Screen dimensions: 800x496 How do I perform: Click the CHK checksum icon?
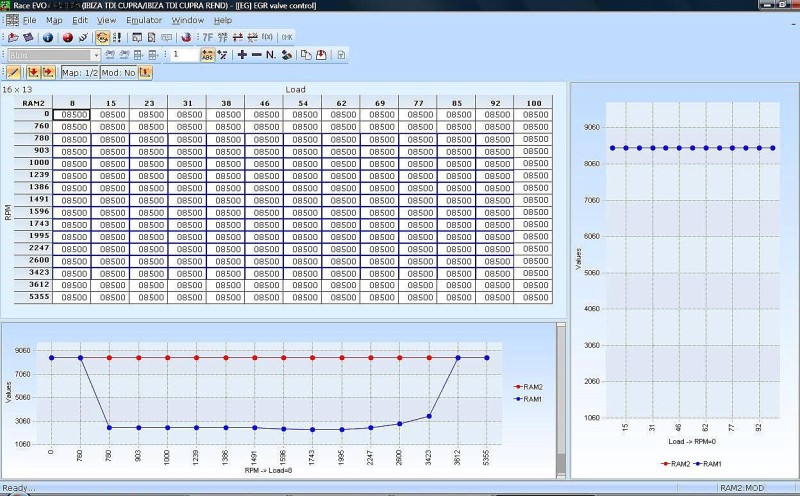coord(287,37)
